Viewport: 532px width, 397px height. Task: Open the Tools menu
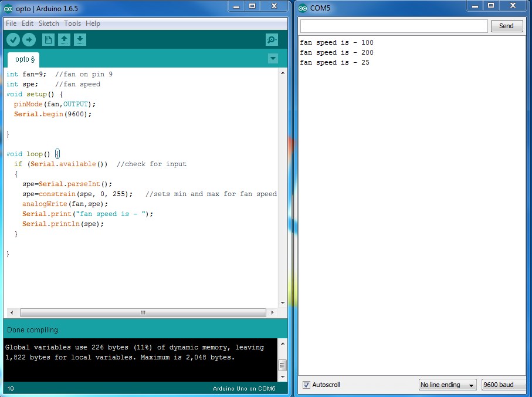(73, 23)
